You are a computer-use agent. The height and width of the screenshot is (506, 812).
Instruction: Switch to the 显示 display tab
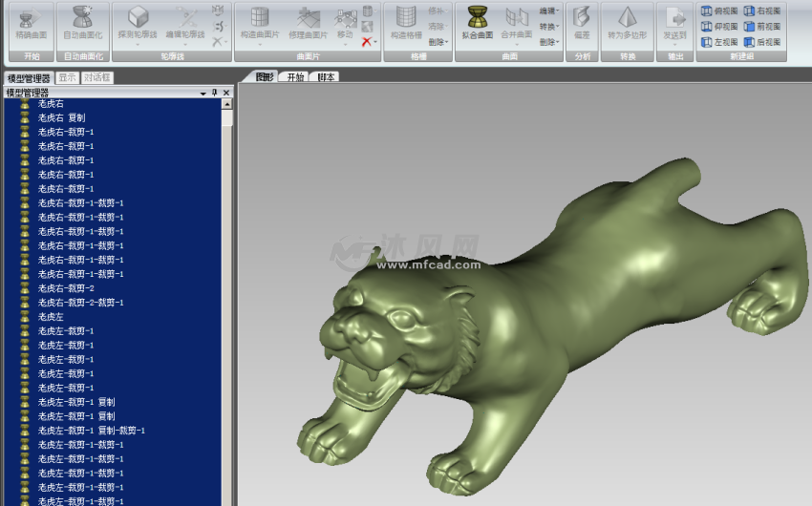pyautogui.click(x=67, y=78)
